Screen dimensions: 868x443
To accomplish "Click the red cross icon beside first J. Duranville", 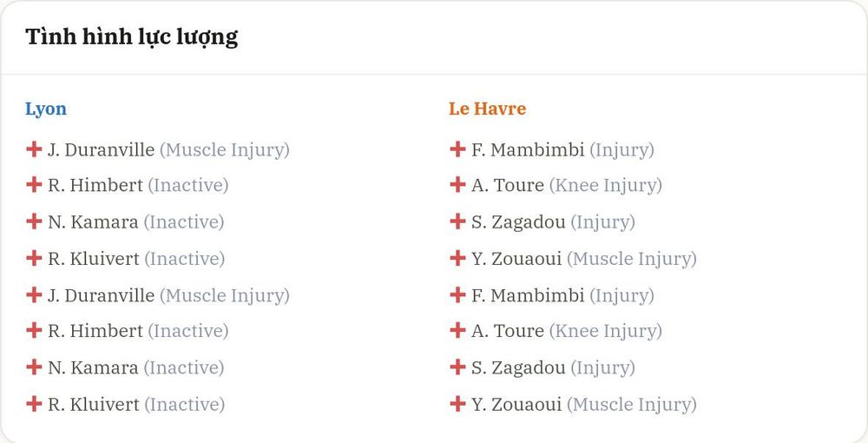I will 34,149.
